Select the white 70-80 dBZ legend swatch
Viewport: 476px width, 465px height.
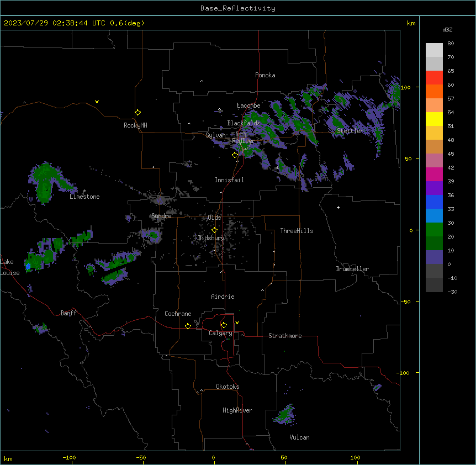pyautogui.click(x=434, y=50)
